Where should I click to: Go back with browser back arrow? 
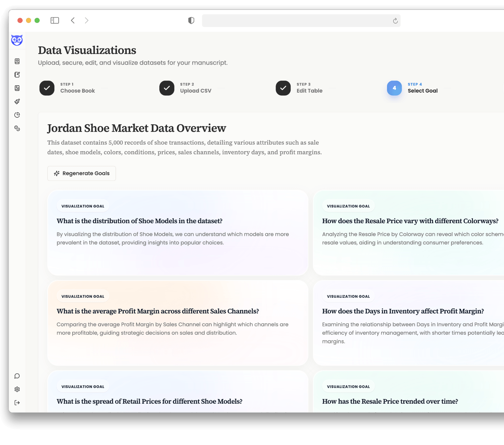(x=73, y=20)
